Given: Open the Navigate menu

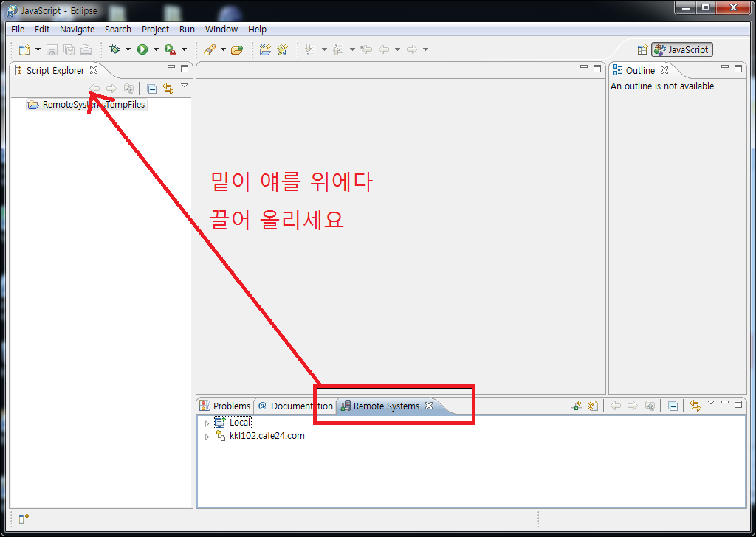Looking at the screenshot, I should click(x=77, y=30).
